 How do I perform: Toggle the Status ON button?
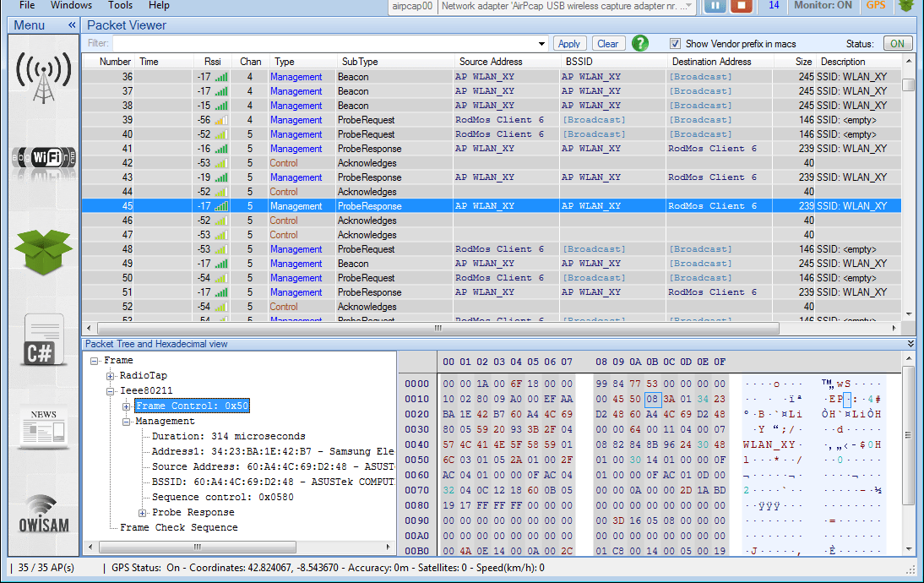point(898,44)
